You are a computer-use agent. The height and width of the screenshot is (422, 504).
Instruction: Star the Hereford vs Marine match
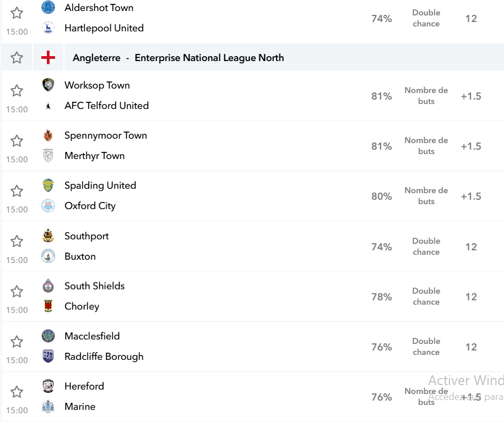pos(17,392)
